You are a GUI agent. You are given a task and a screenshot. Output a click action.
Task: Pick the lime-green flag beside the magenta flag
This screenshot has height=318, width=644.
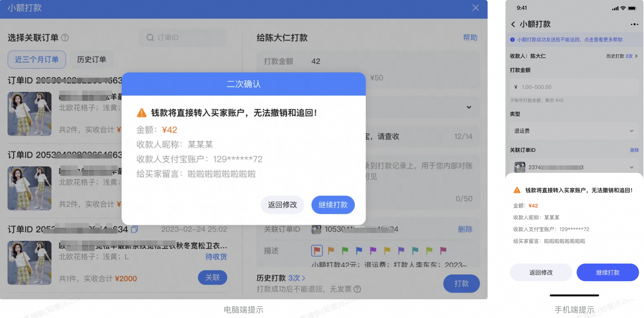tap(429, 250)
